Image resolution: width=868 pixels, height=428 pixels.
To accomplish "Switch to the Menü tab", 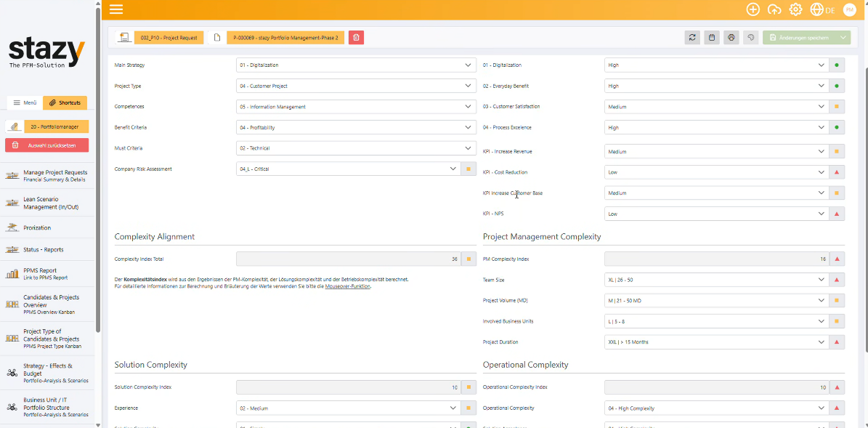I will 25,103.
